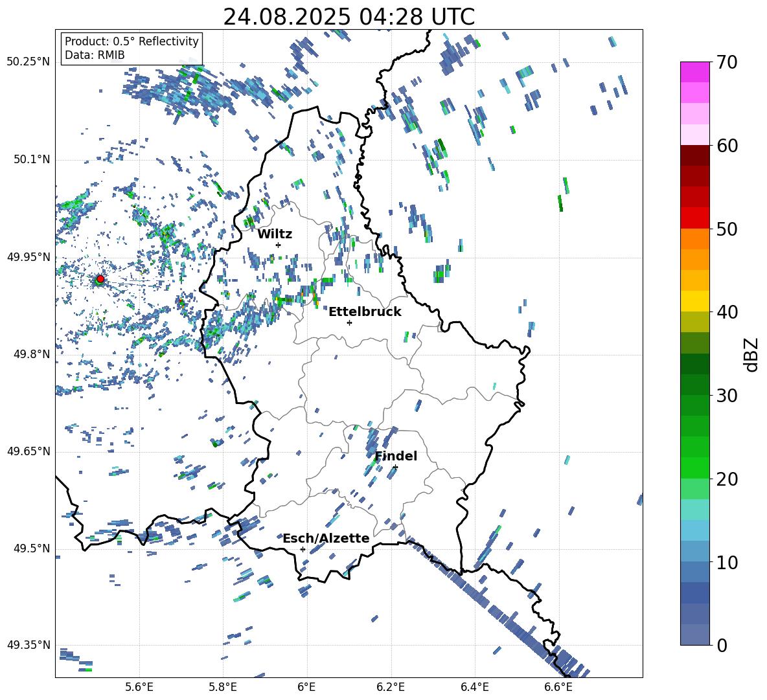The width and height of the screenshot is (767, 700).
Task: Click the 49.65°N latitude label
Action: 29,451
